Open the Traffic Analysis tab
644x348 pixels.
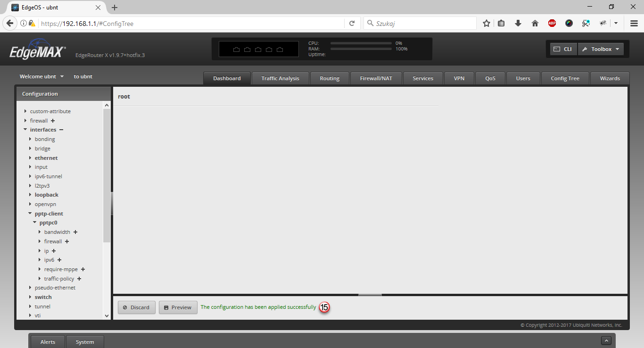pyautogui.click(x=281, y=78)
